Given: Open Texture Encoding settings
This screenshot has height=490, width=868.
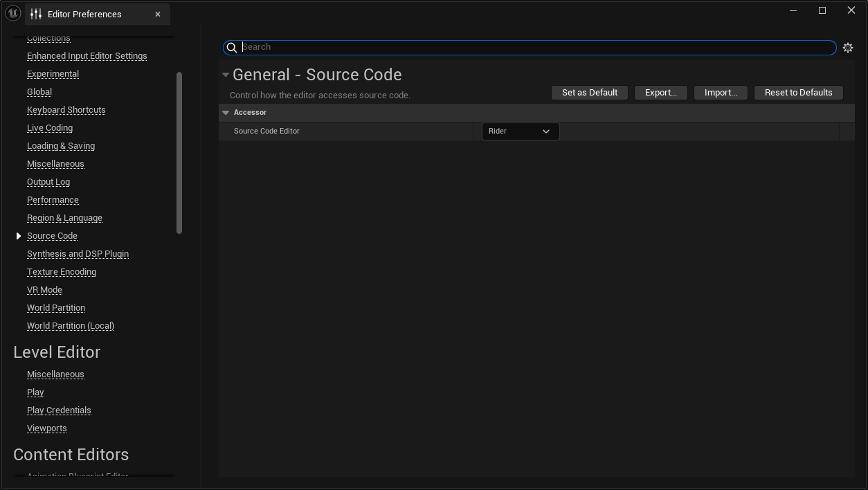Looking at the screenshot, I should coord(62,272).
